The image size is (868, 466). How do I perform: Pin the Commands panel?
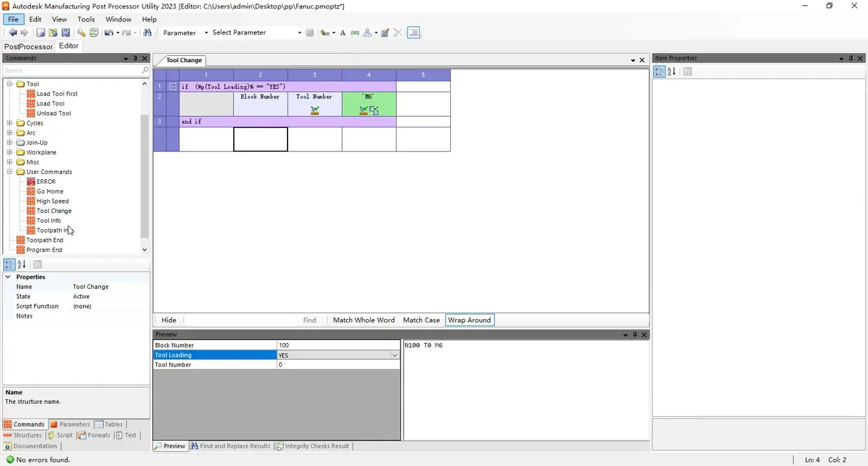pos(135,58)
